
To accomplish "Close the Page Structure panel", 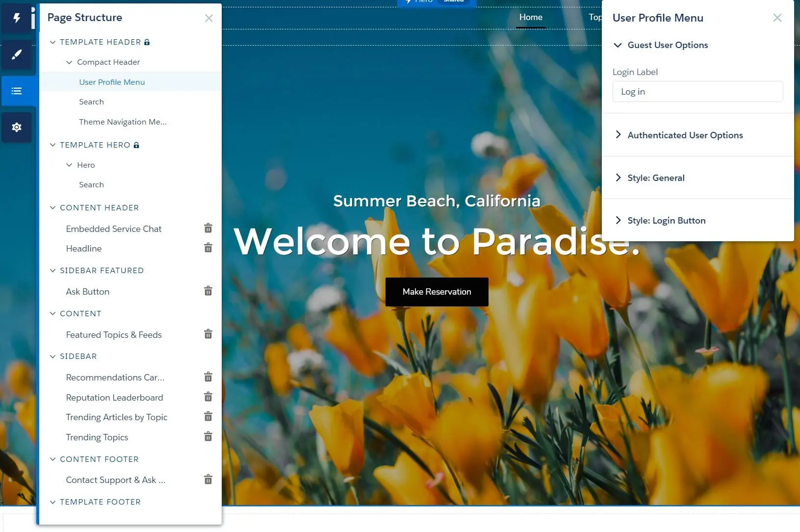I will pyautogui.click(x=209, y=18).
